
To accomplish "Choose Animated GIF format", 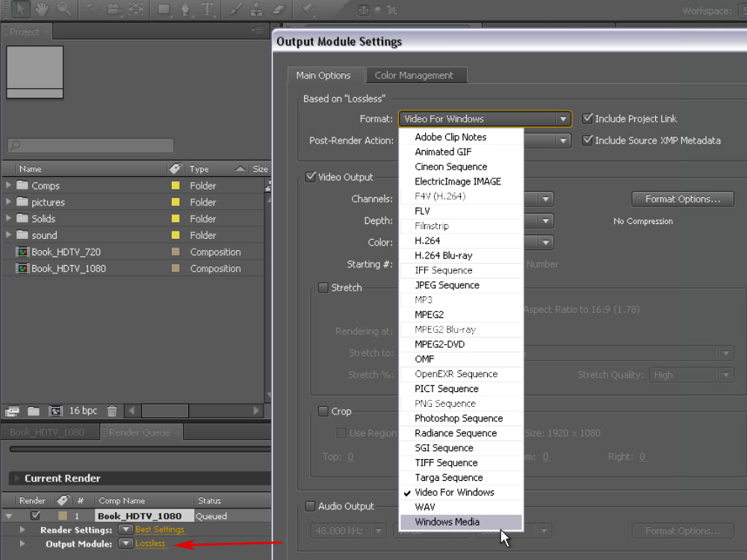I will pos(461,152).
